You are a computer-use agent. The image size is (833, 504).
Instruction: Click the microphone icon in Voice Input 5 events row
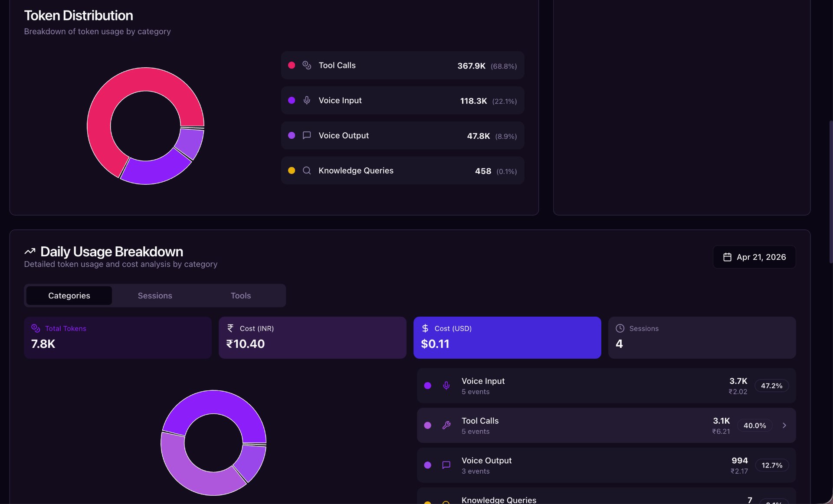446,386
